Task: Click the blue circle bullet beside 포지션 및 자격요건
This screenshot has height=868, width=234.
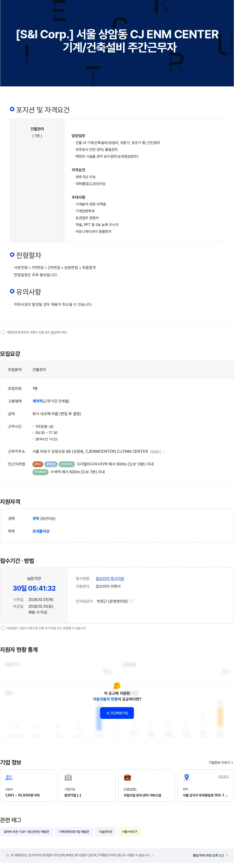Action: tap(12, 109)
